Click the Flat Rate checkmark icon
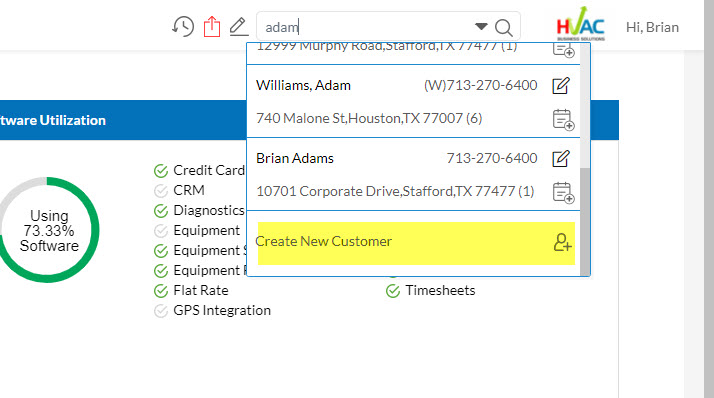714x398 pixels. [161, 291]
